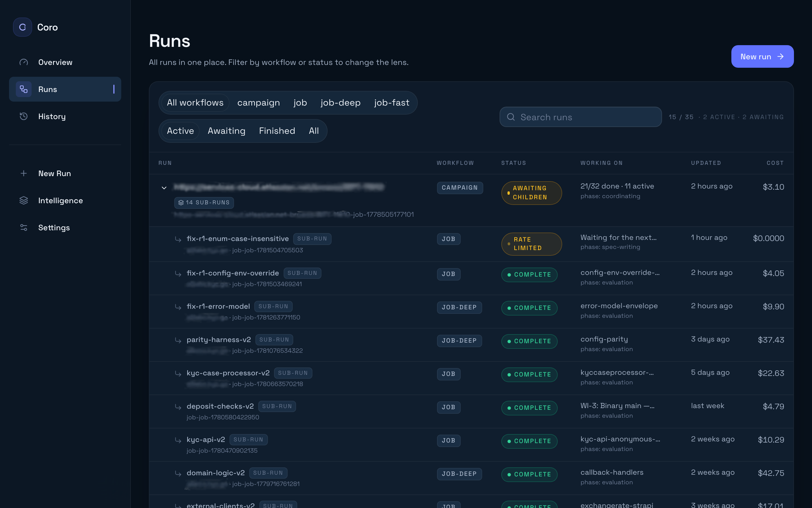The width and height of the screenshot is (812, 508).
Task: Click the $37.43 cost value
Action: point(771,340)
